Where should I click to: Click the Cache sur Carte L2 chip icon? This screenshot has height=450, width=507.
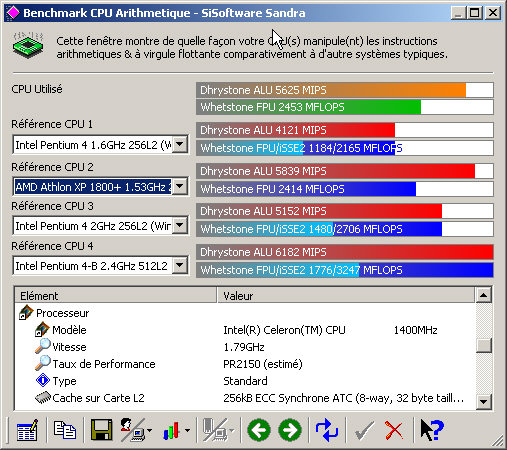tap(43, 398)
